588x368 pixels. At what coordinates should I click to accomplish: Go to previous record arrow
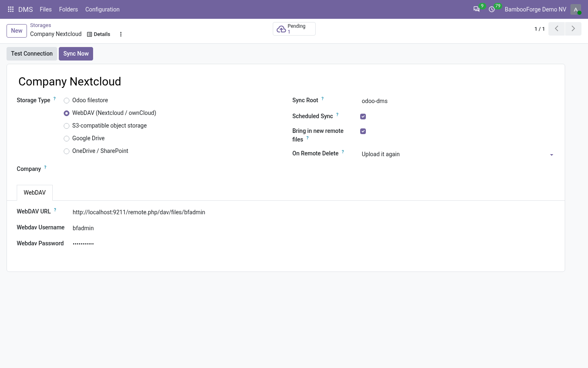click(x=557, y=29)
